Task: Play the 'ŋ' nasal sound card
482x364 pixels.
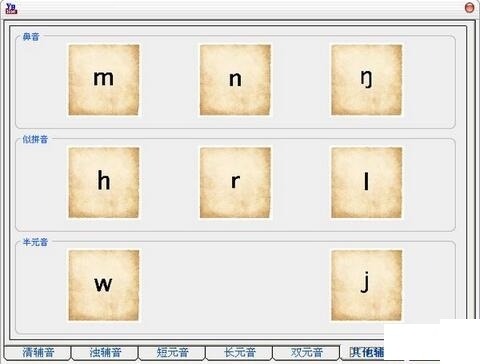Action: click(x=366, y=80)
